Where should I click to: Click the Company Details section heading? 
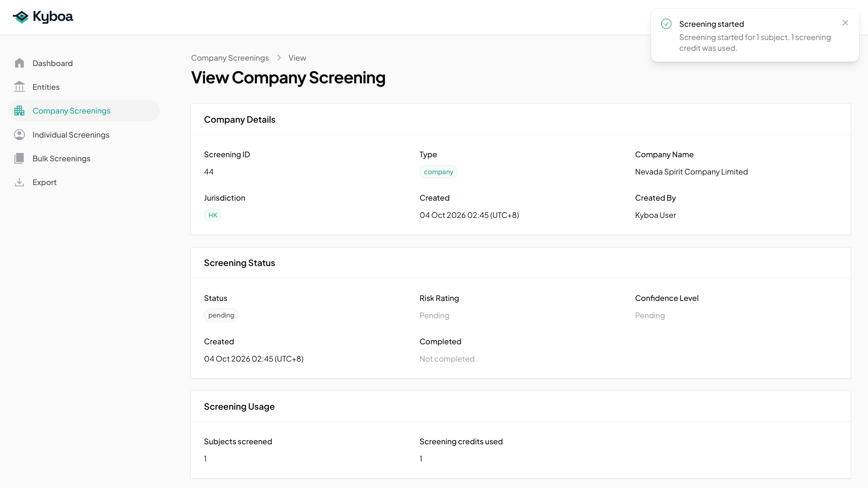point(240,120)
